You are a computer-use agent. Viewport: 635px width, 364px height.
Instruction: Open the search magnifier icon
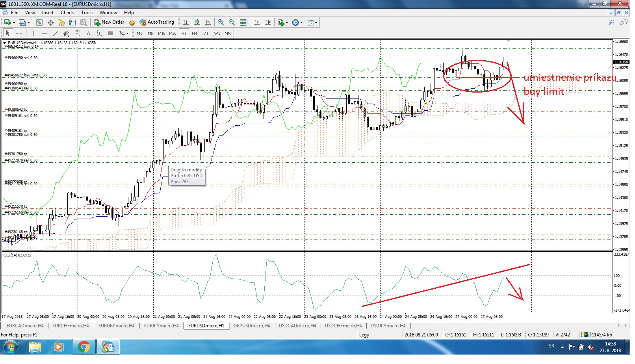[611, 22]
